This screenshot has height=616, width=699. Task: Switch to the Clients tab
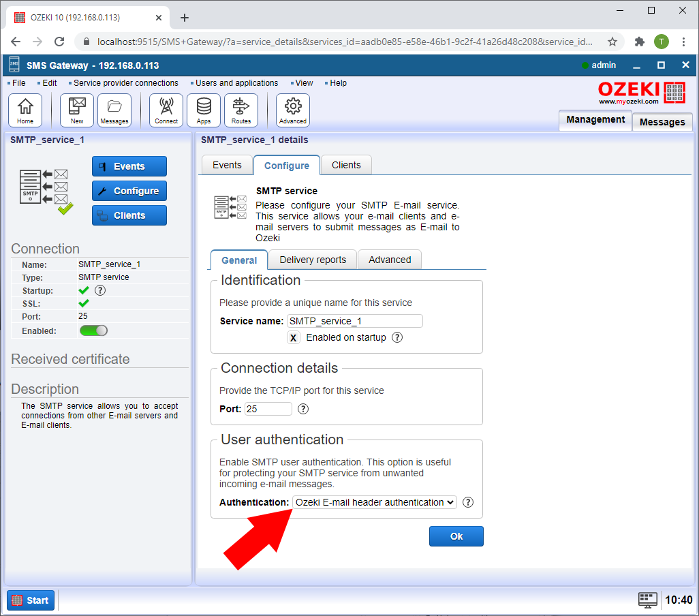[346, 165]
